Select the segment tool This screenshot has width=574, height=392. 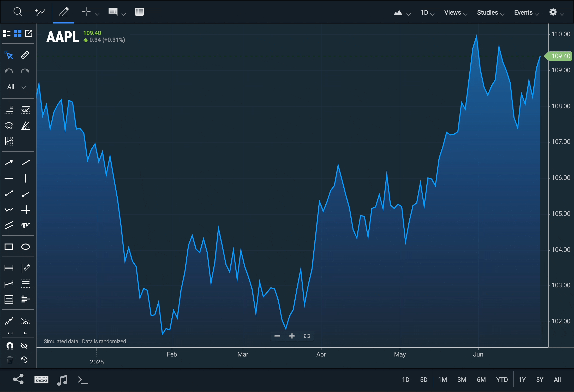tap(9, 194)
